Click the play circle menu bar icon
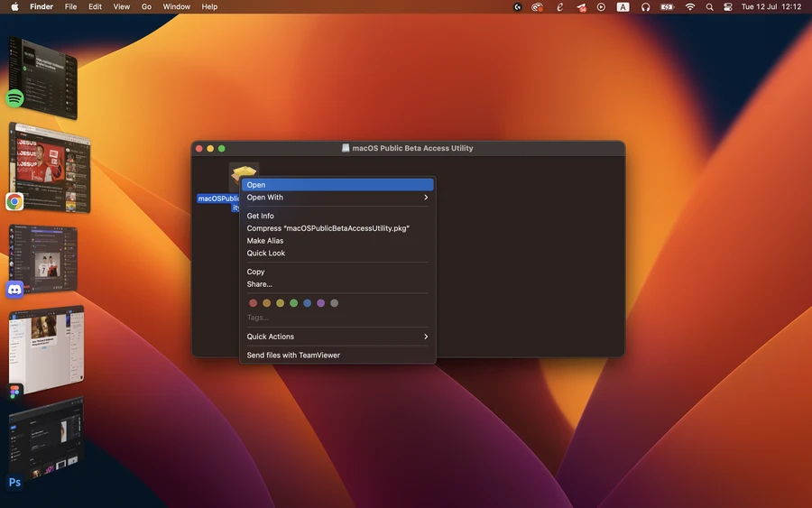 click(601, 6)
